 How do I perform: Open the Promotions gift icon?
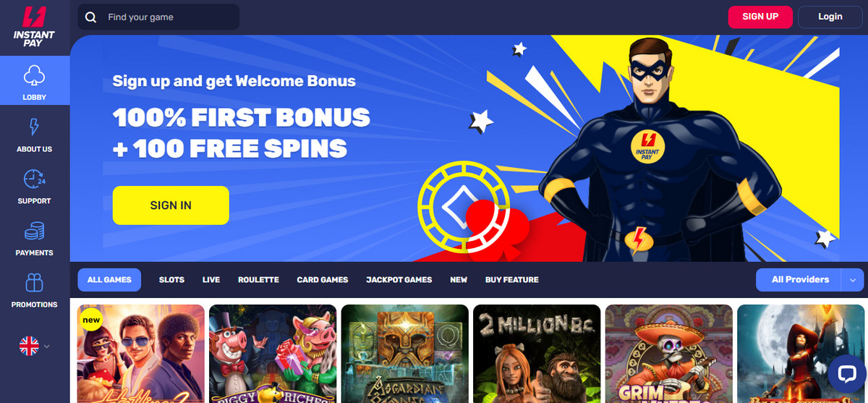34,283
